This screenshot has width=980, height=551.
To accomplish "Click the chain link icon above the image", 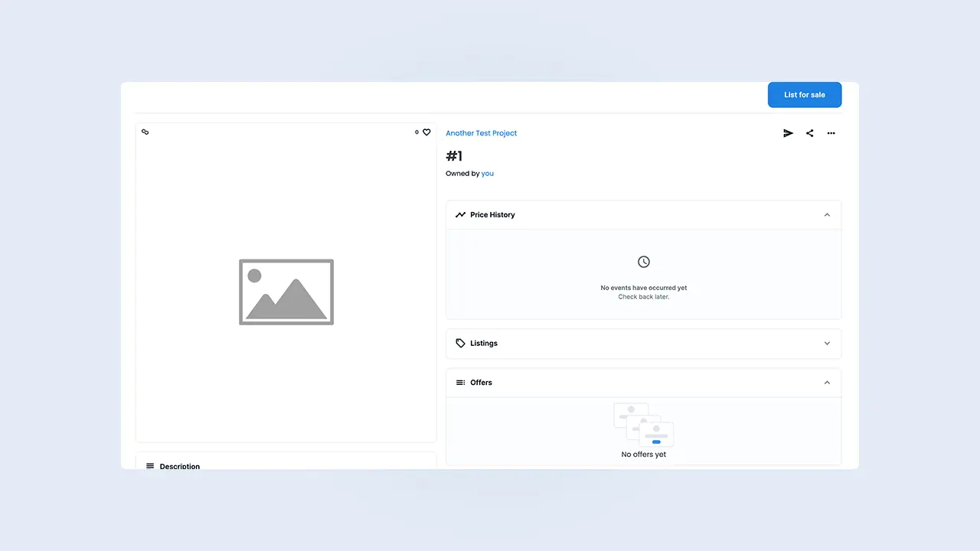I will 145,132.
